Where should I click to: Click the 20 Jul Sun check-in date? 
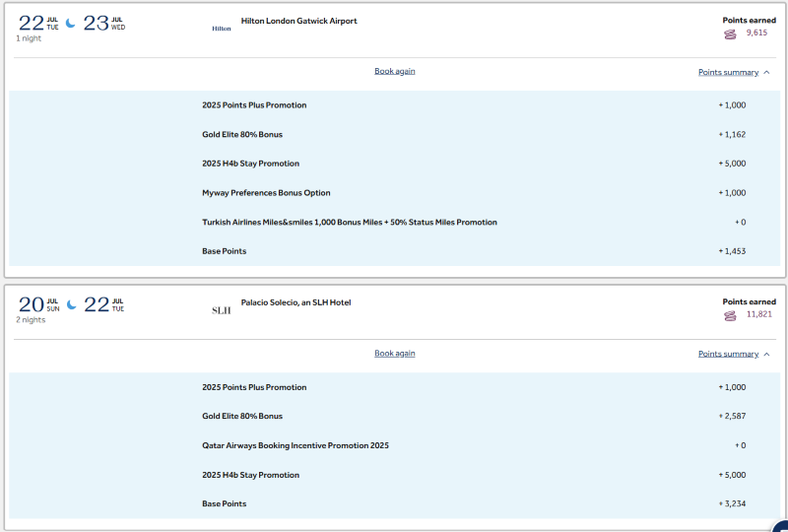pyautogui.click(x=39, y=304)
